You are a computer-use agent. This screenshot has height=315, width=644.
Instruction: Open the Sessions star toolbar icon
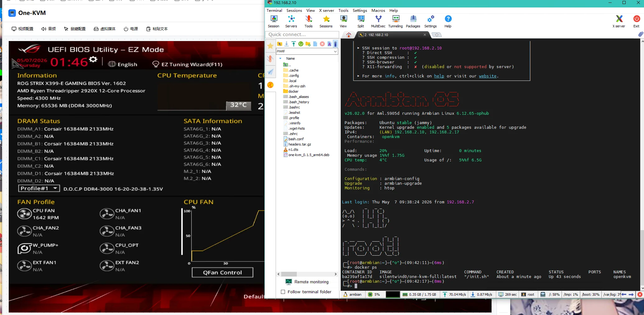(326, 21)
